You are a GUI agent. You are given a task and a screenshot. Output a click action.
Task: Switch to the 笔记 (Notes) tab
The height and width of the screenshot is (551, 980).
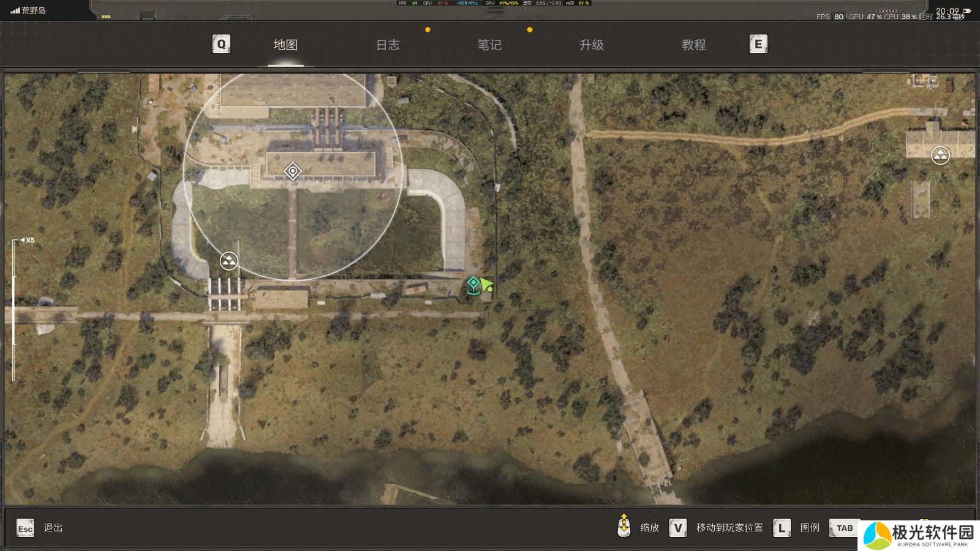pos(489,45)
